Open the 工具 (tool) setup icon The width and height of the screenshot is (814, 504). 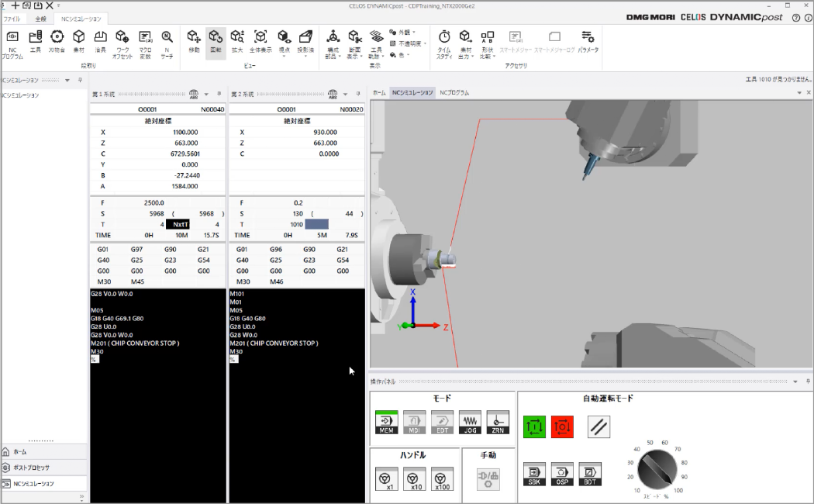coord(36,42)
